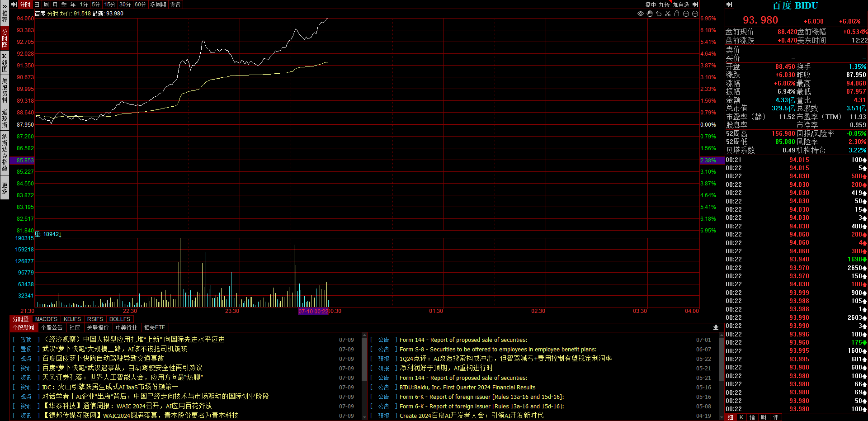This screenshot has width=868, height=421.
Task: Select the 细 detail tab under trade list
Action: (731, 417)
